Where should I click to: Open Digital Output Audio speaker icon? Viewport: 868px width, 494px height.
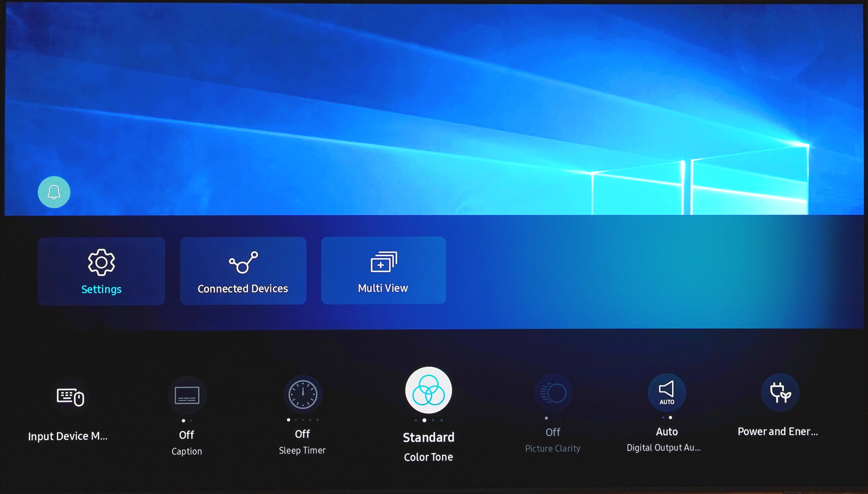point(667,392)
